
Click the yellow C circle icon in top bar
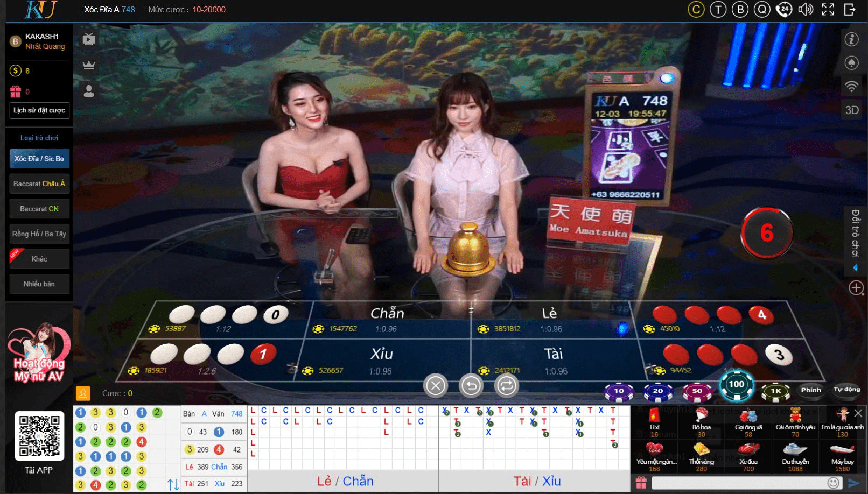pyautogui.click(x=696, y=10)
